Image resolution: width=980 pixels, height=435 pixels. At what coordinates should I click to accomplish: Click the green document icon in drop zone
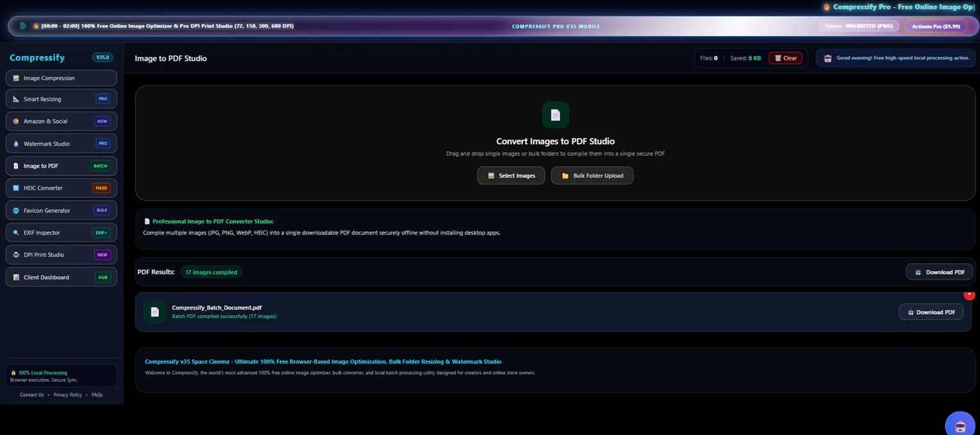click(x=556, y=115)
